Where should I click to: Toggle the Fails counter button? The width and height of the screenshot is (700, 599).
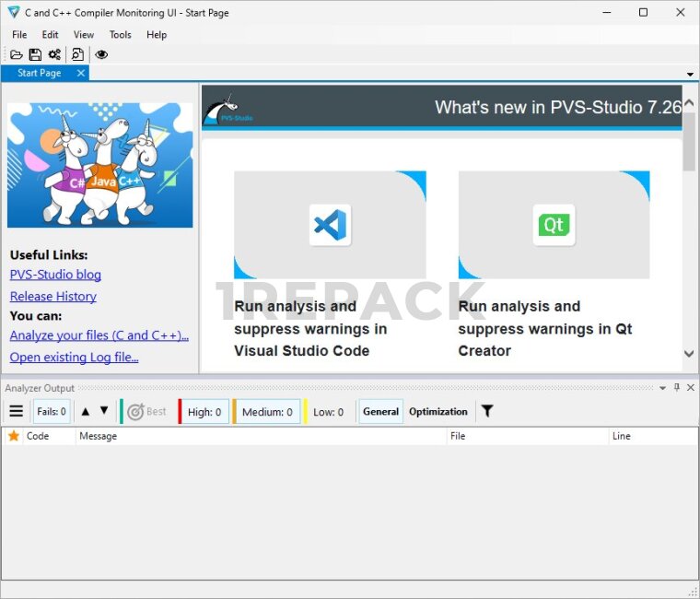[x=51, y=412]
